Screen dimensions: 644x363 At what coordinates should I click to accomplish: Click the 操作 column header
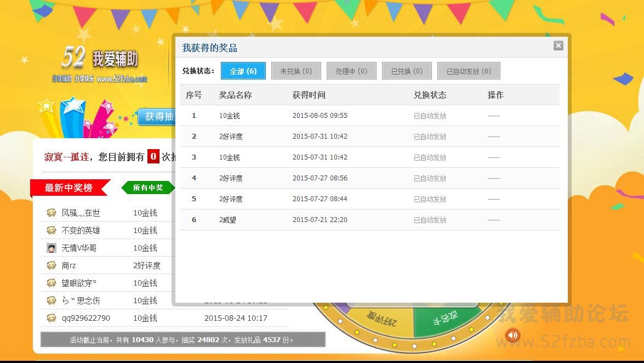point(495,95)
